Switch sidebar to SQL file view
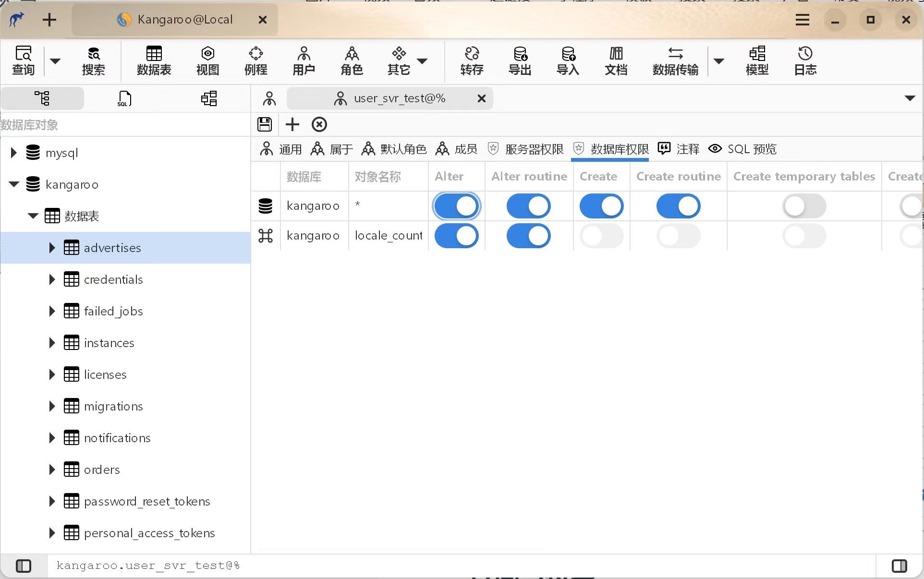924x579 pixels. point(124,98)
